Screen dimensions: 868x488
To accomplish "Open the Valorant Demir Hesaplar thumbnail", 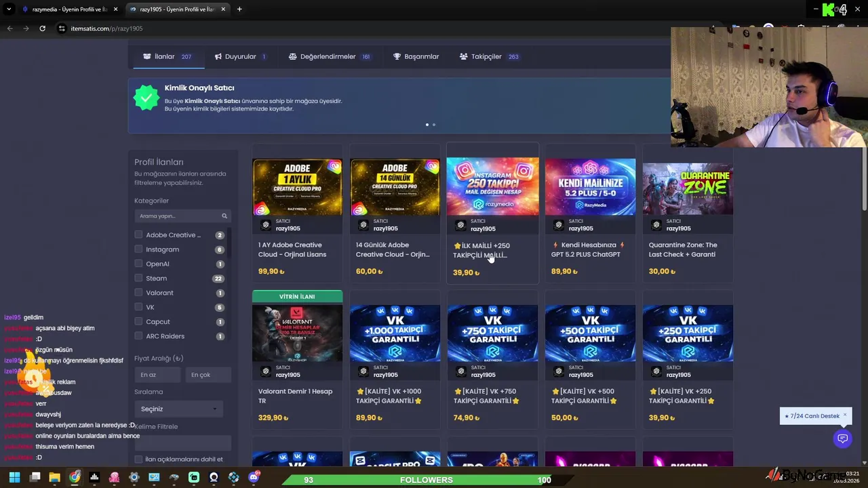I will pos(297,332).
